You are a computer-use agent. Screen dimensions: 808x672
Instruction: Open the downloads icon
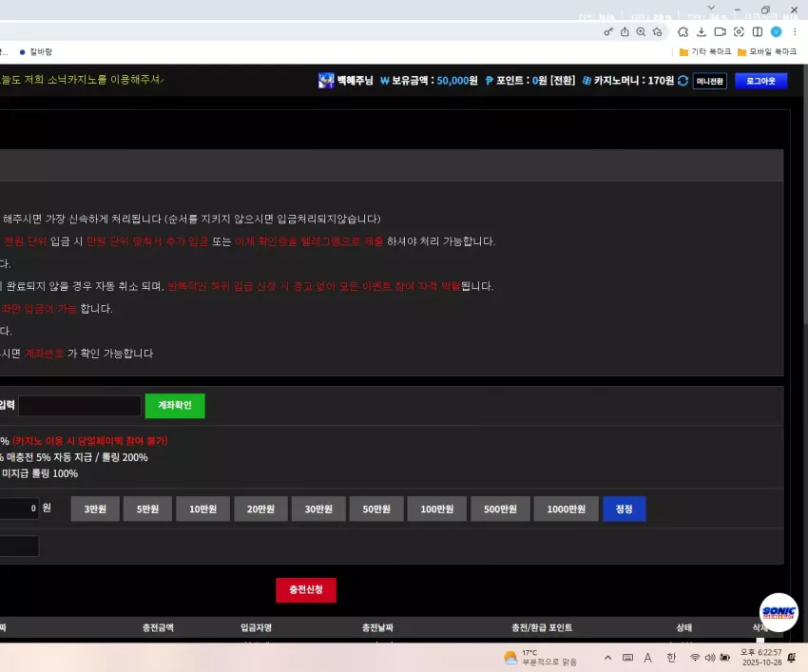[702, 32]
